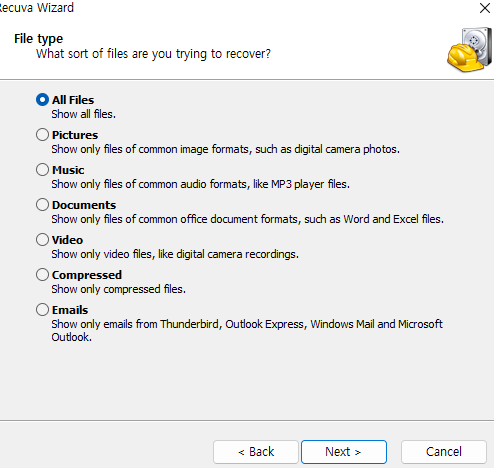494x468 pixels.
Task: Choose the Compressed radio option
Action: pyautogui.click(x=42, y=275)
